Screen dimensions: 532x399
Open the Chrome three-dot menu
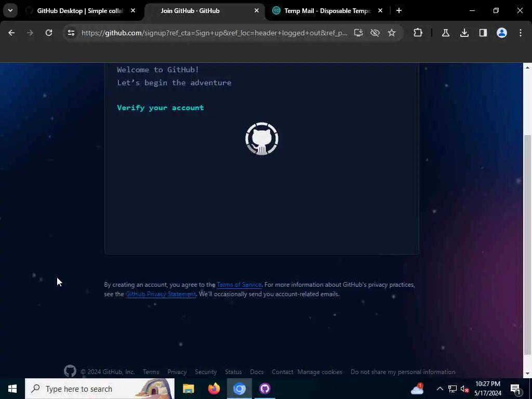pos(521,33)
